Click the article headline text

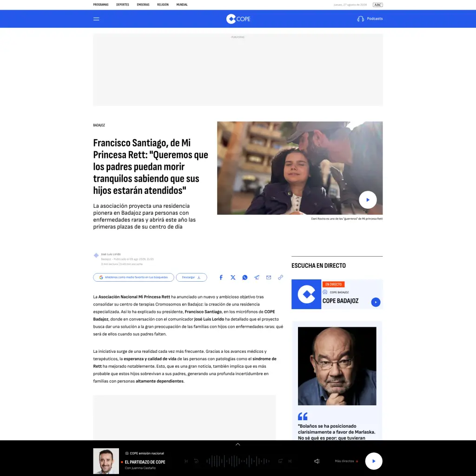(x=151, y=166)
